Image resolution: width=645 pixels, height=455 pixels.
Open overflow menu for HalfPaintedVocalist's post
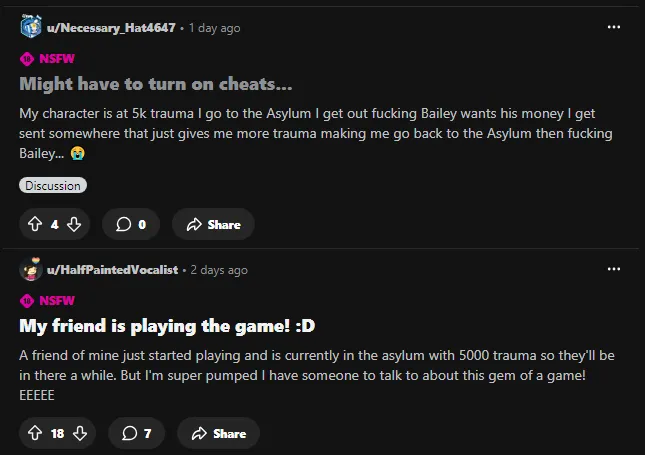pos(614,269)
